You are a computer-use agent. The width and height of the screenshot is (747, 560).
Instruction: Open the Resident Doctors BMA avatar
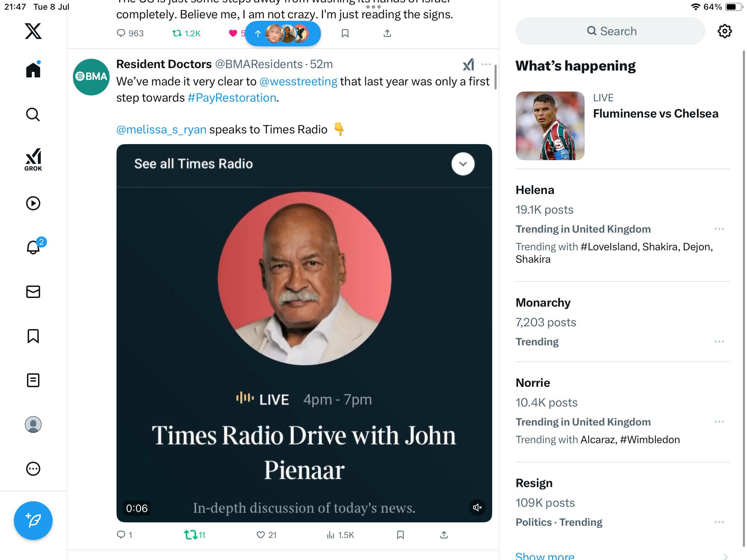91,77
